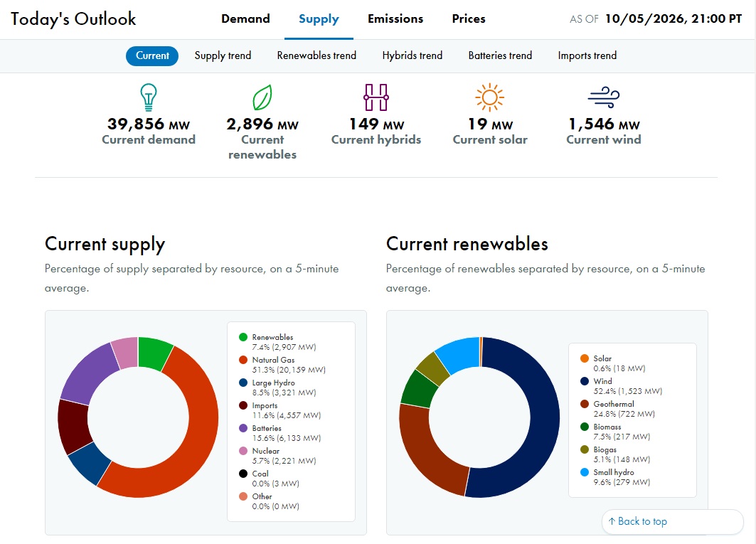756x544 pixels.
Task: Click the purple hybrids icon
Action: click(376, 97)
